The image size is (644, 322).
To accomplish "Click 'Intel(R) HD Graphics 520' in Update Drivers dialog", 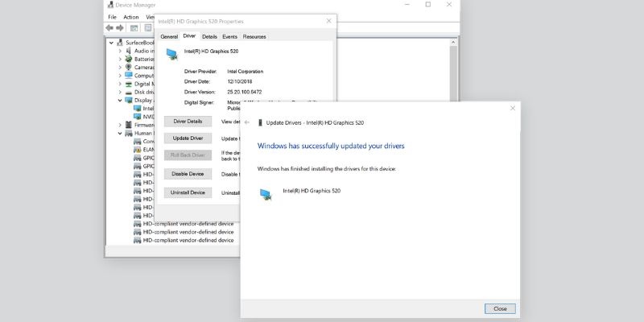I will click(312, 191).
